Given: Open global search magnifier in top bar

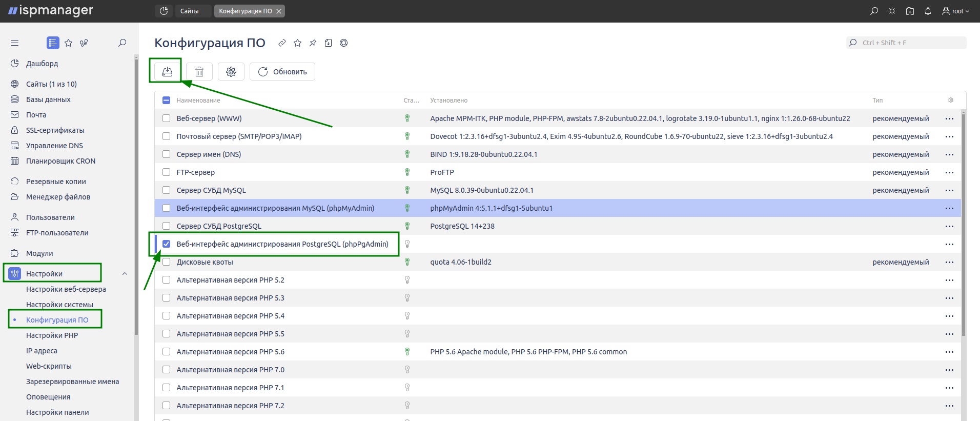Looking at the screenshot, I should (x=874, y=11).
